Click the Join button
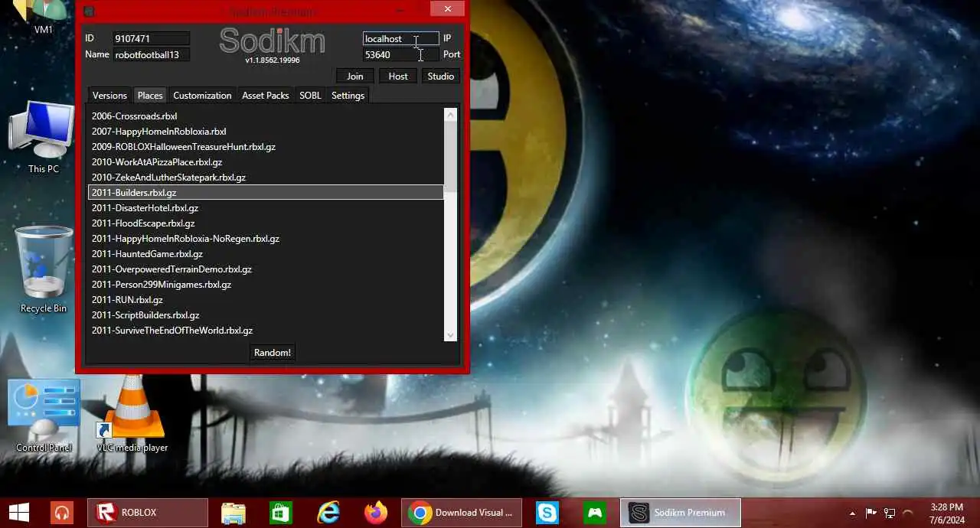The image size is (980, 528). pyautogui.click(x=355, y=76)
